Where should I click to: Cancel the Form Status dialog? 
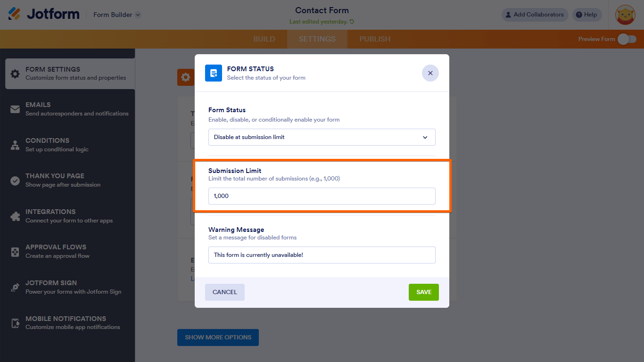(224, 292)
